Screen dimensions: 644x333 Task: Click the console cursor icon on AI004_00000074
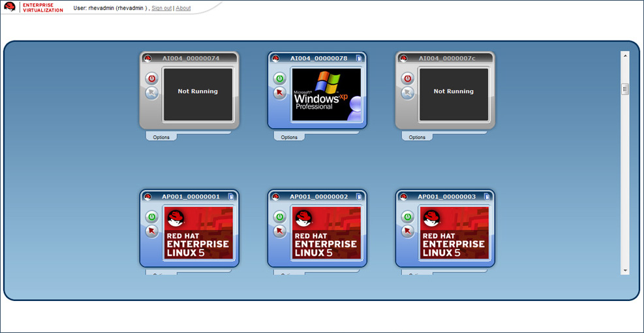[x=152, y=93]
